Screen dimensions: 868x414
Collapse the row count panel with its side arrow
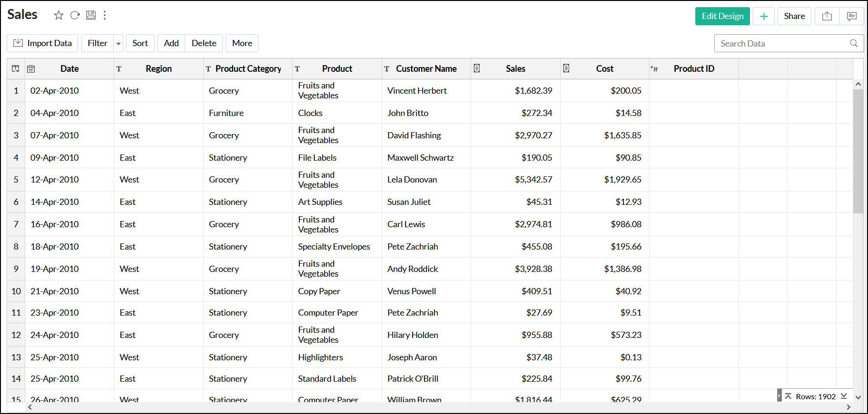pyautogui.click(x=779, y=396)
